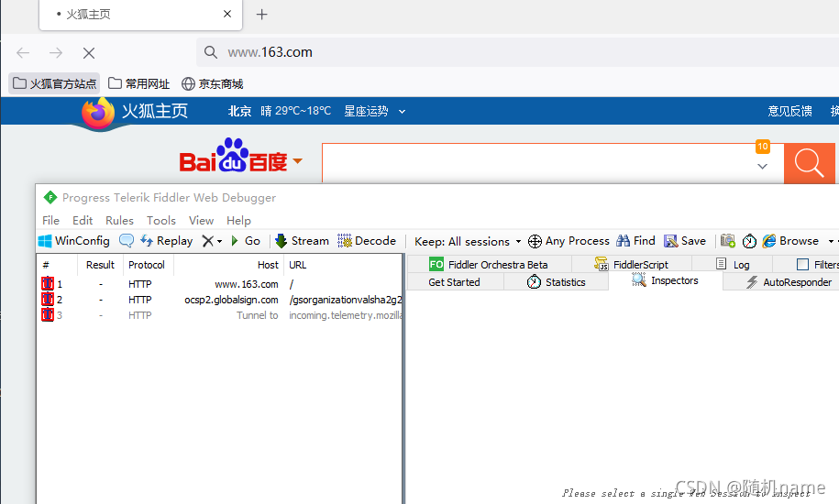This screenshot has height=504, width=839.
Task: Click session 2 status icon
Action: point(48,300)
